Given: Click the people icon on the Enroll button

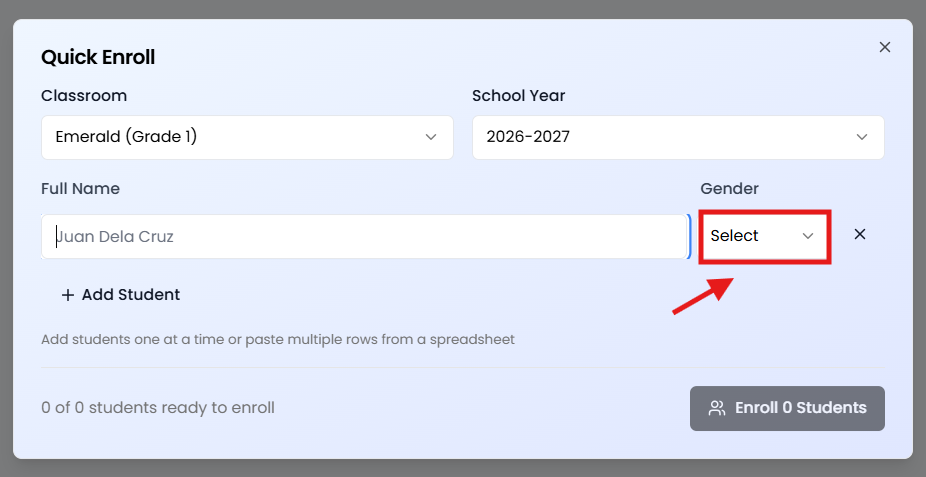Looking at the screenshot, I should coord(717,408).
